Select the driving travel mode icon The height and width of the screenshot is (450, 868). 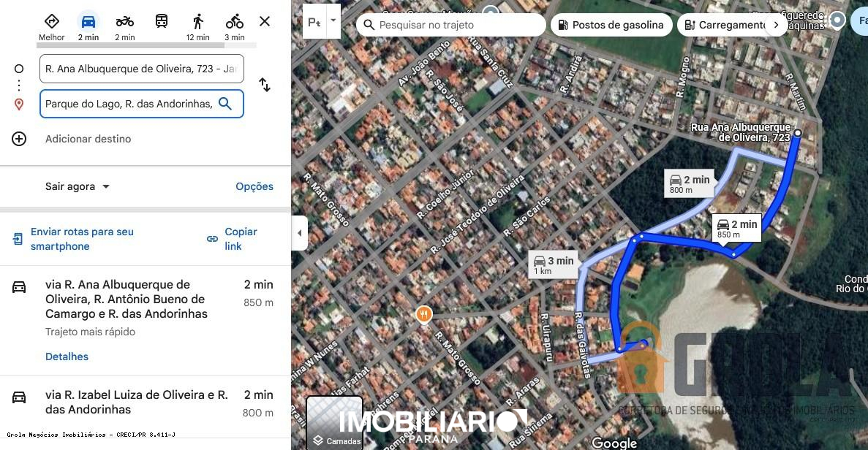point(88,22)
